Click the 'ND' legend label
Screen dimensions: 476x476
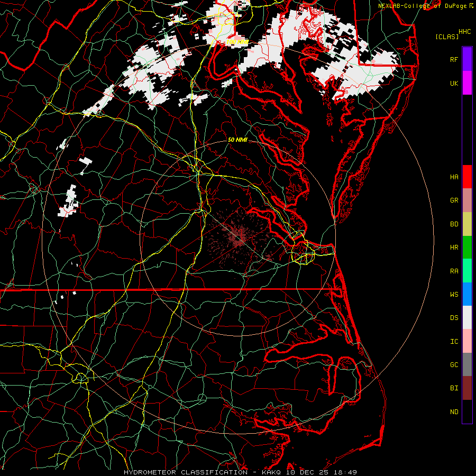[x=454, y=412]
